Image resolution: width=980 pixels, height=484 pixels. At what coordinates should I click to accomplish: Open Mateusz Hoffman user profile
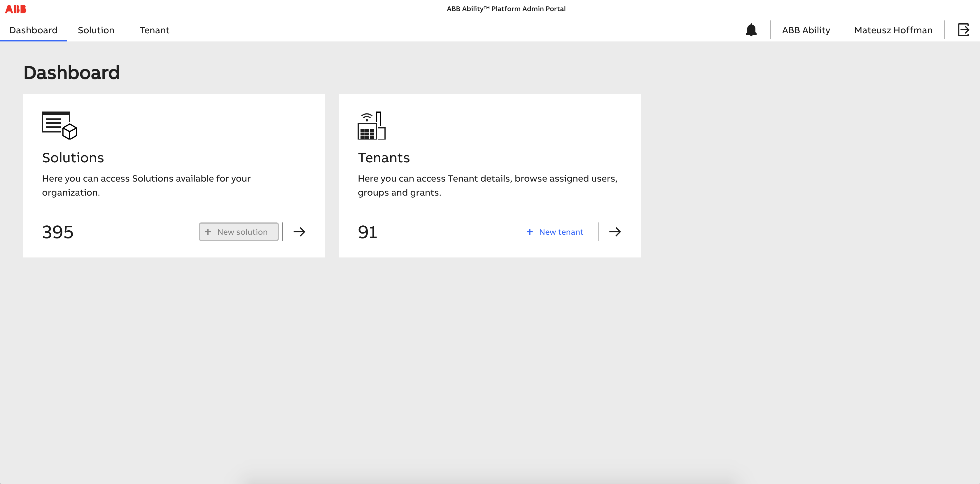pyautogui.click(x=893, y=30)
